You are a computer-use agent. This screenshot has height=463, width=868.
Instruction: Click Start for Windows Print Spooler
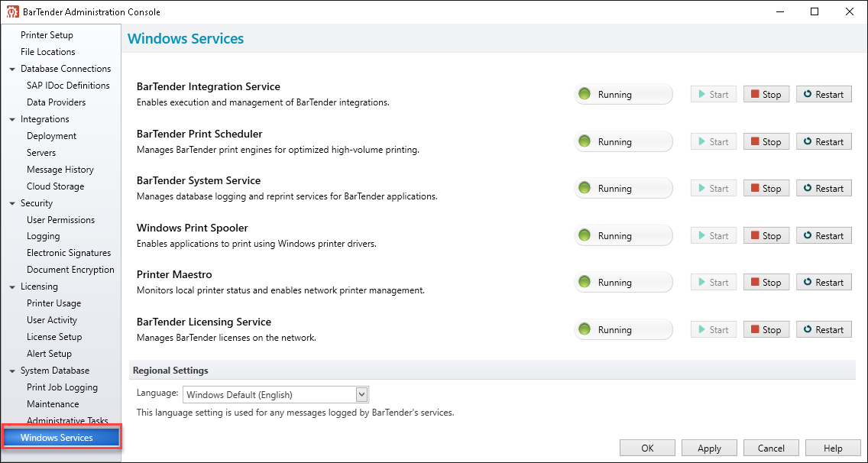point(714,235)
